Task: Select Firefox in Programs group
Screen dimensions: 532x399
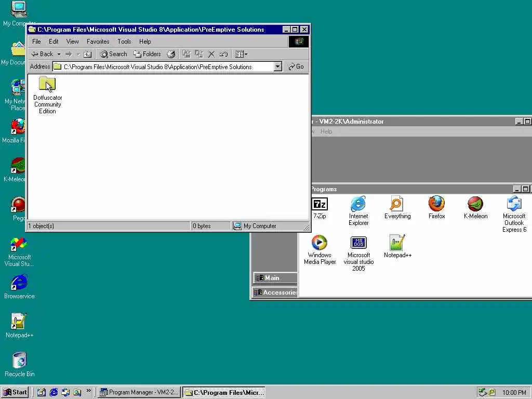Action: [x=436, y=207]
